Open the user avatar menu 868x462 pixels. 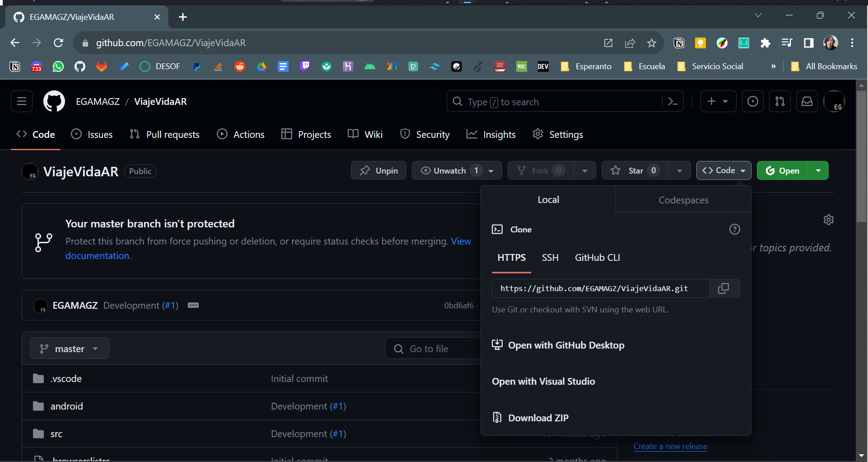[834, 101]
